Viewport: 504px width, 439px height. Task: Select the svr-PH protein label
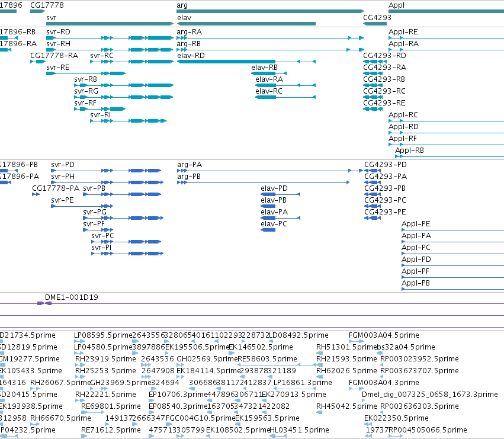pyautogui.click(x=63, y=177)
